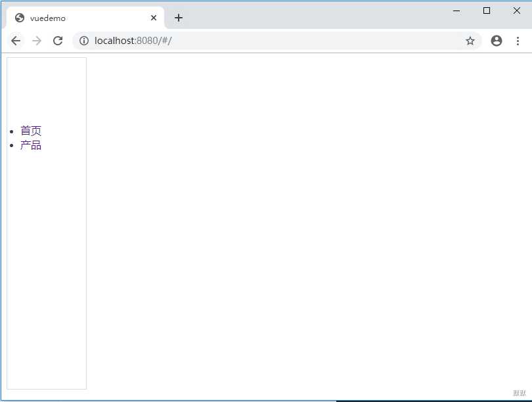
Task: Minimize the browser window
Action: 456,11
